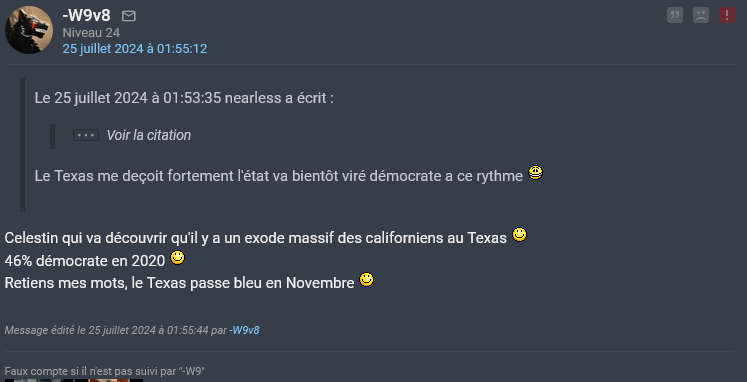
Task: Open the permalink dated 25 juillet 2024 à 01:55:12
Action: (x=135, y=49)
